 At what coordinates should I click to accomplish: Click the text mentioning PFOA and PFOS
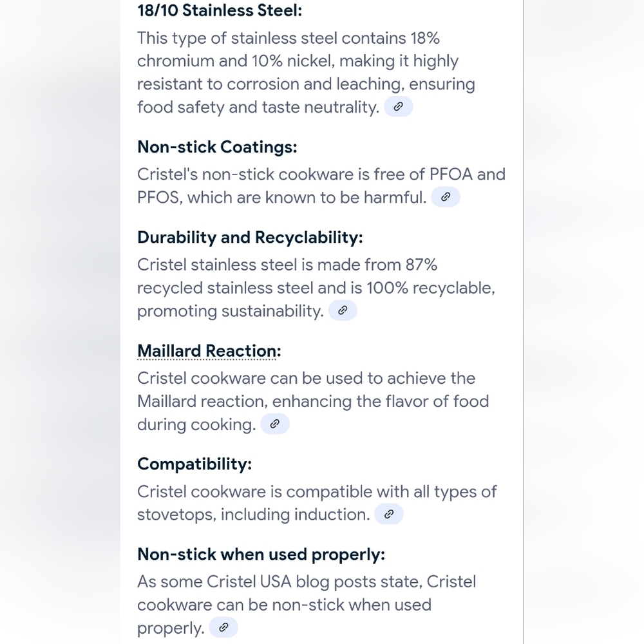(x=321, y=185)
